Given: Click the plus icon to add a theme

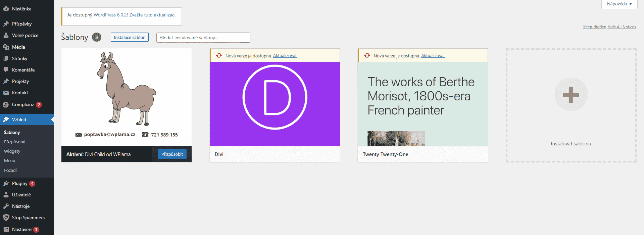Looking at the screenshot, I should pyautogui.click(x=571, y=94).
